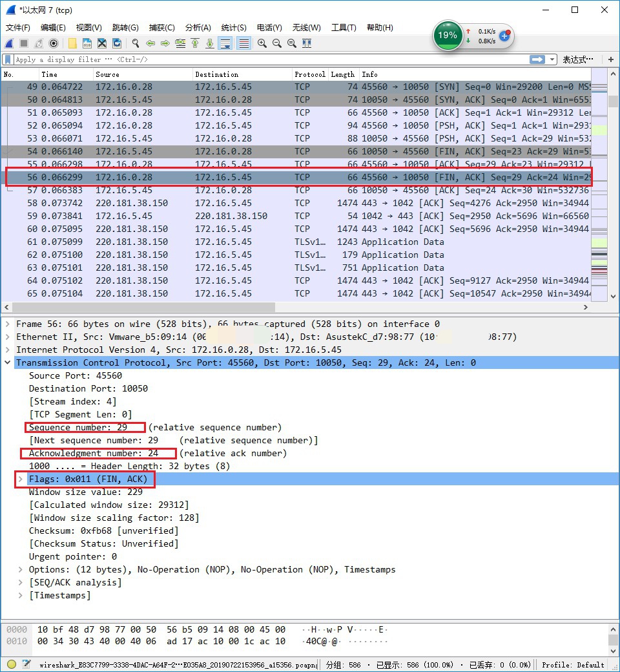
Task: Focus the display filter input field
Action: [x=270, y=59]
